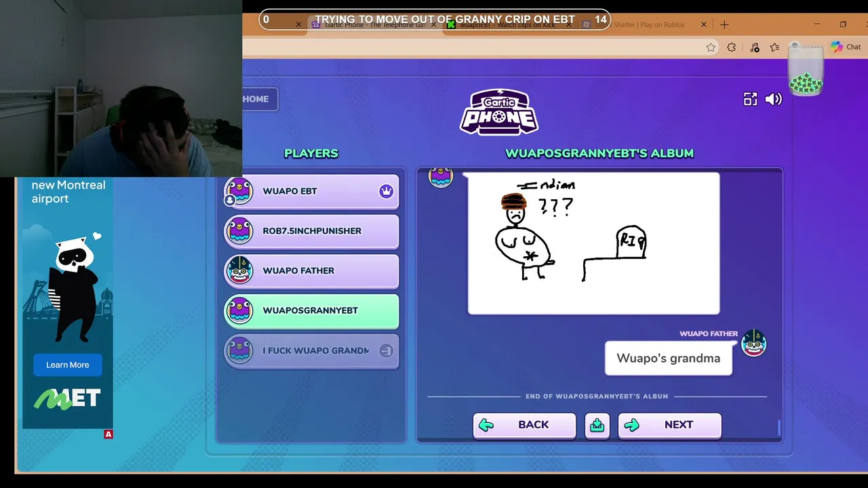Click ROB7.5INCHPUNISHER's bird avatar

click(239, 230)
